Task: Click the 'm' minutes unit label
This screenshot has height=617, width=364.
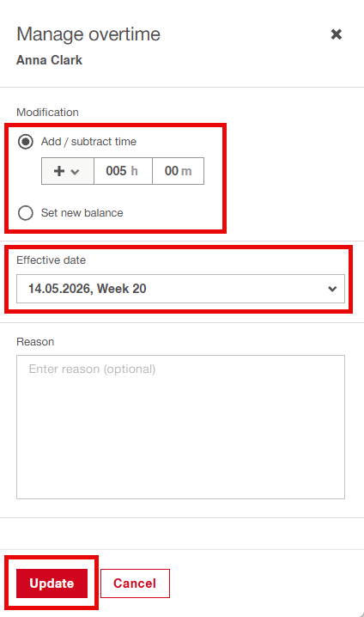Action: point(186,171)
